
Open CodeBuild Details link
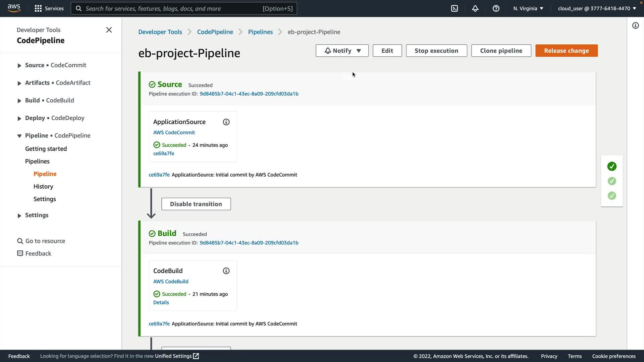161,302
